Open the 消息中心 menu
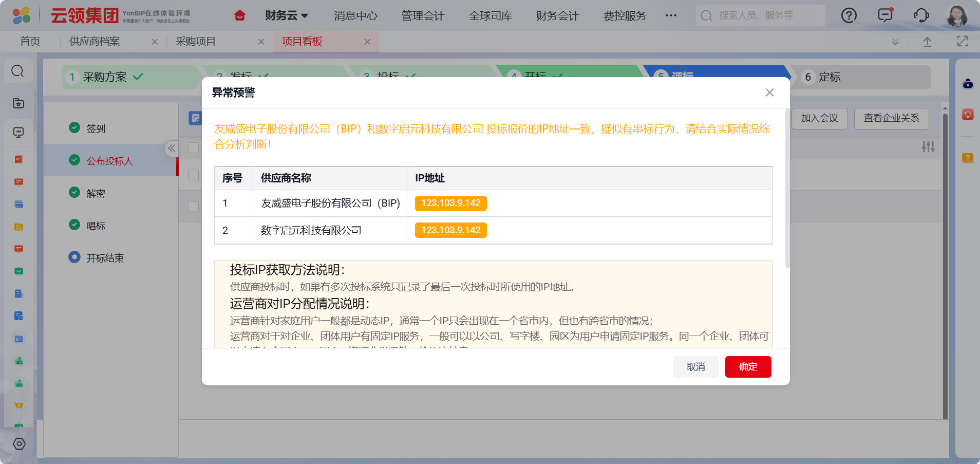 (355, 15)
